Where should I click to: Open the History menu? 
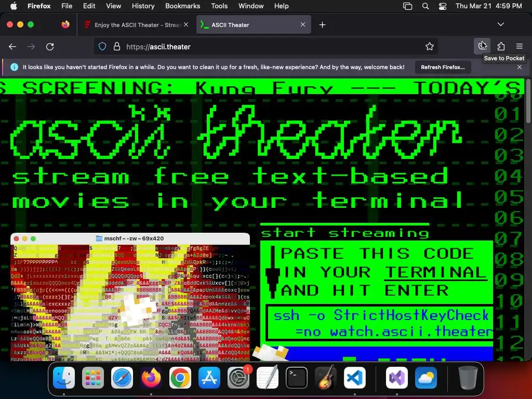pos(143,6)
